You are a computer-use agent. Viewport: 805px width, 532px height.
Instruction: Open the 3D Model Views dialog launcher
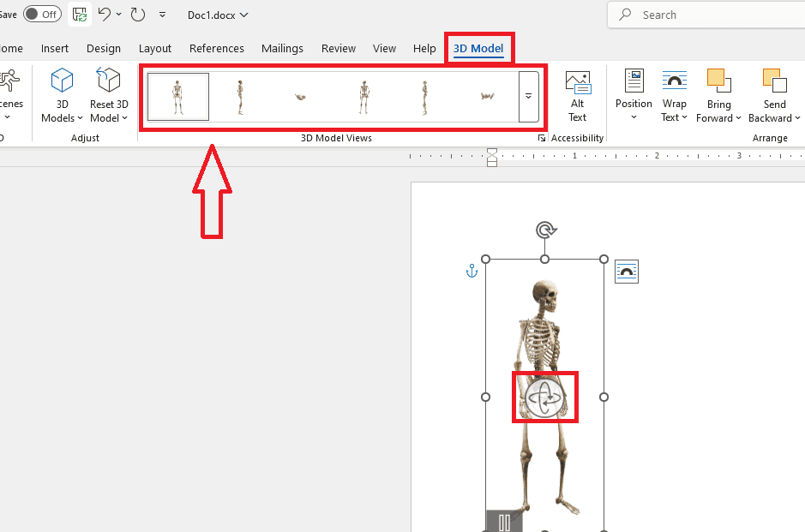(541, 138)
